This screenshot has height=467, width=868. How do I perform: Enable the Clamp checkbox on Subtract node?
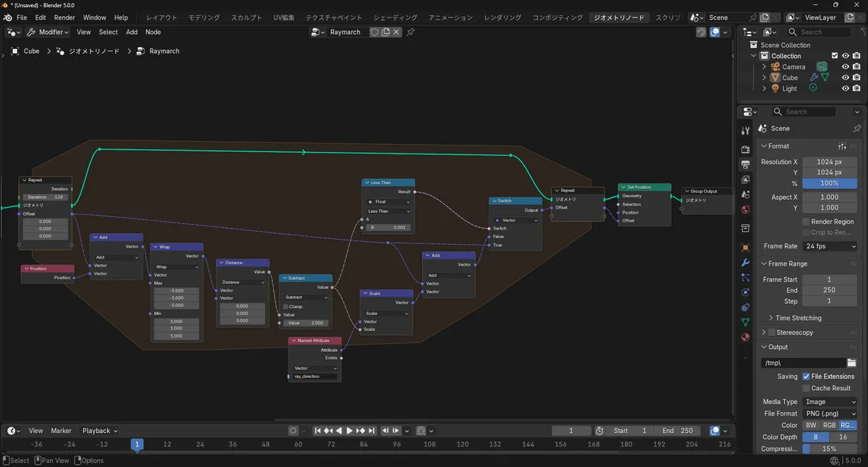[x=286, y=306]
